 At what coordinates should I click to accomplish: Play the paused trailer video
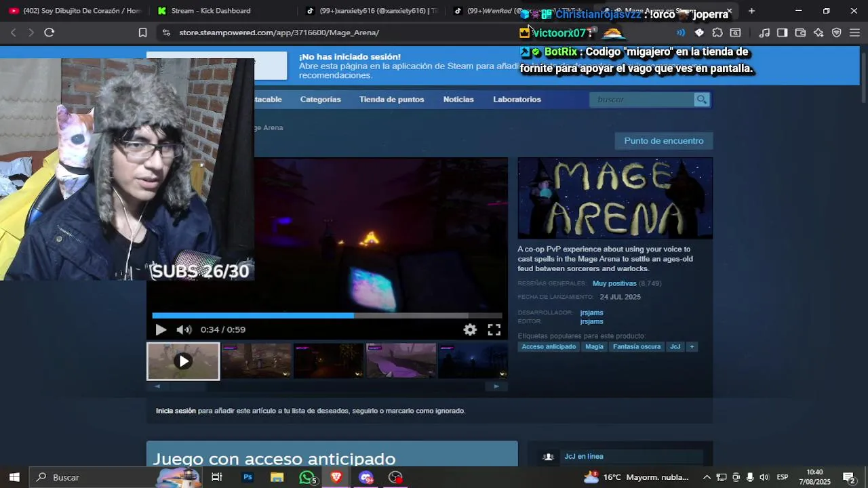(161, 329)
